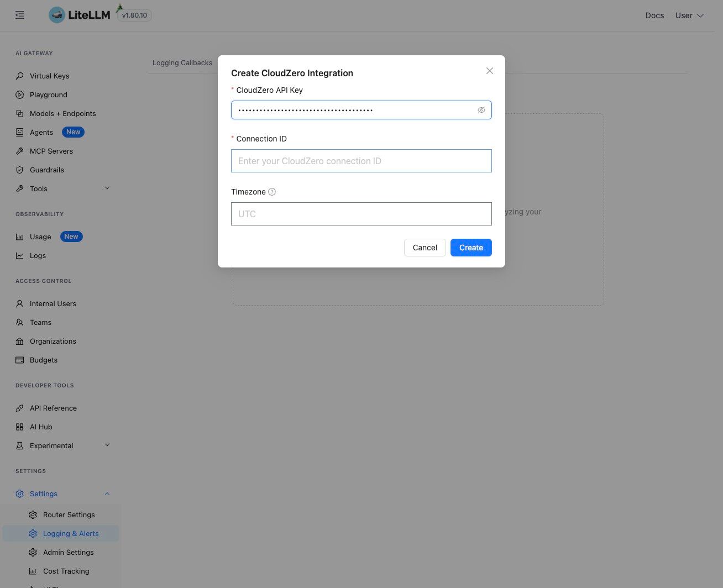Open Router Settings menu item

69,514
